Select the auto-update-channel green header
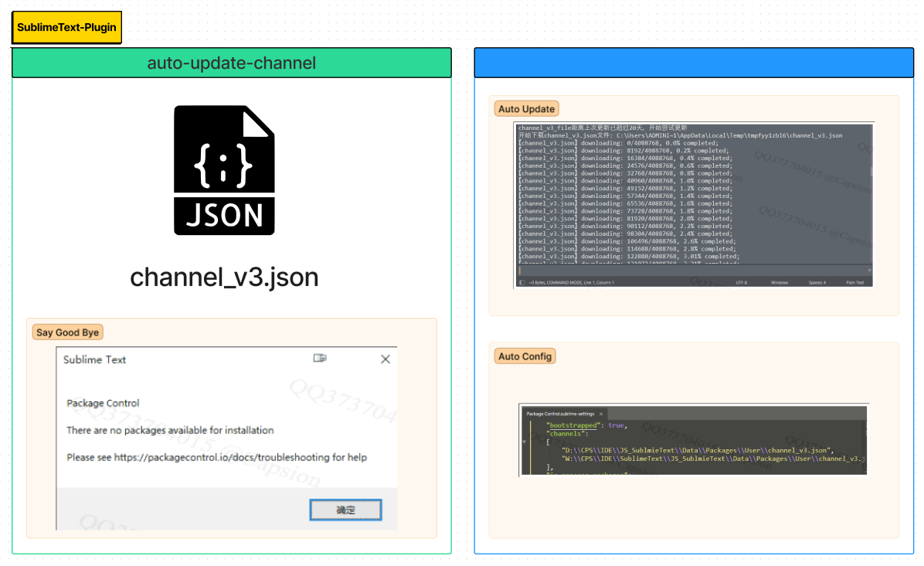The height and width of the screenshot is (566, 924). pyautogui.click(x=232, y=63)
